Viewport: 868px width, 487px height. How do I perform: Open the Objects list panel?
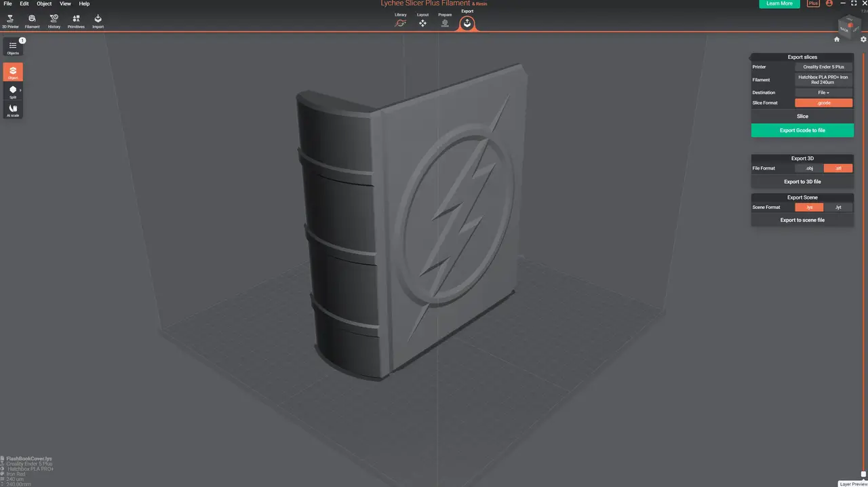[13, 47]
